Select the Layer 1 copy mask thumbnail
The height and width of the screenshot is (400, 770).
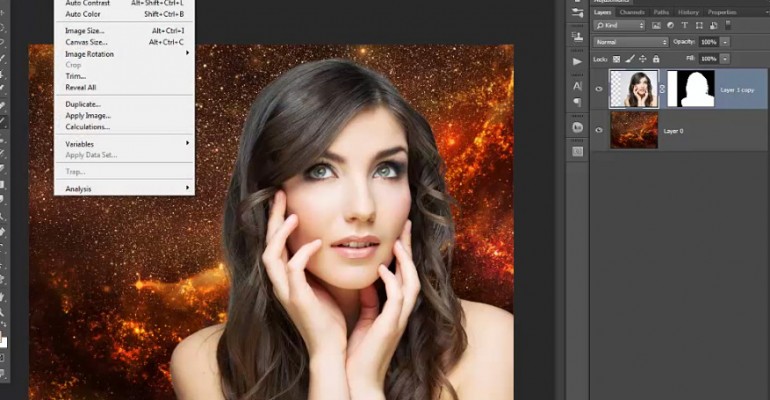tap(691, 89)
